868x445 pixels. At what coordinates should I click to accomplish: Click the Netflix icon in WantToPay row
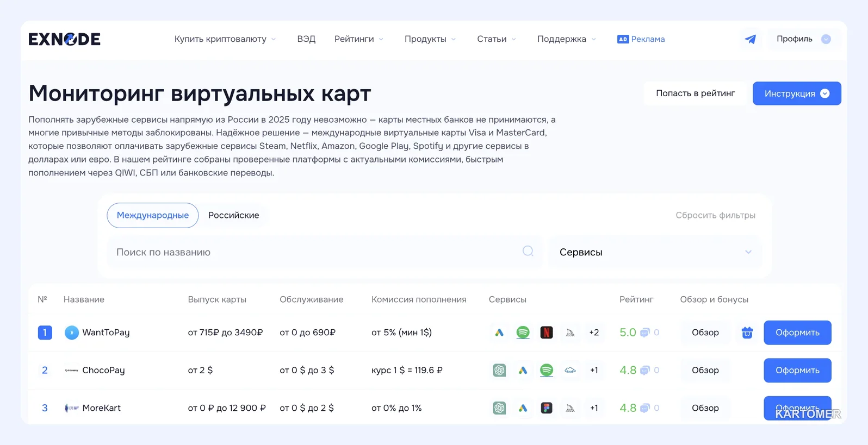coord(547,333)
